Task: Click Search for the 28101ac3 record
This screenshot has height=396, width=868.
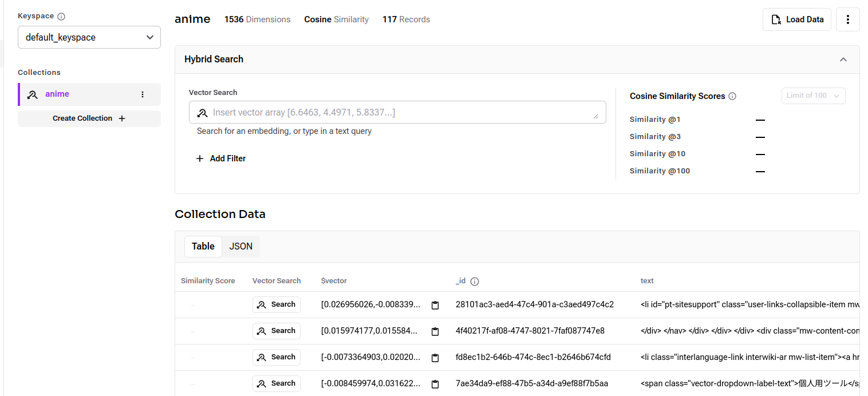Action: 277,304
